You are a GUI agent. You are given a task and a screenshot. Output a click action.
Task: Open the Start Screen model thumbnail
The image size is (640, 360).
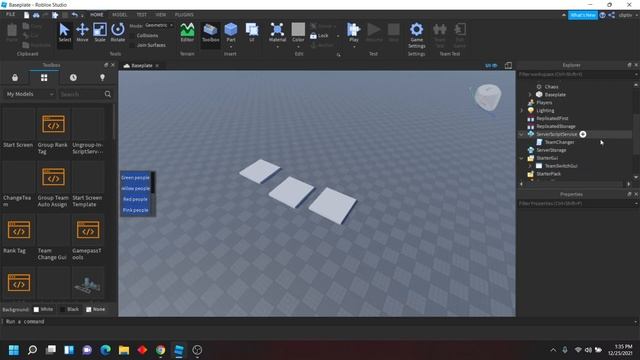point(18,125)
